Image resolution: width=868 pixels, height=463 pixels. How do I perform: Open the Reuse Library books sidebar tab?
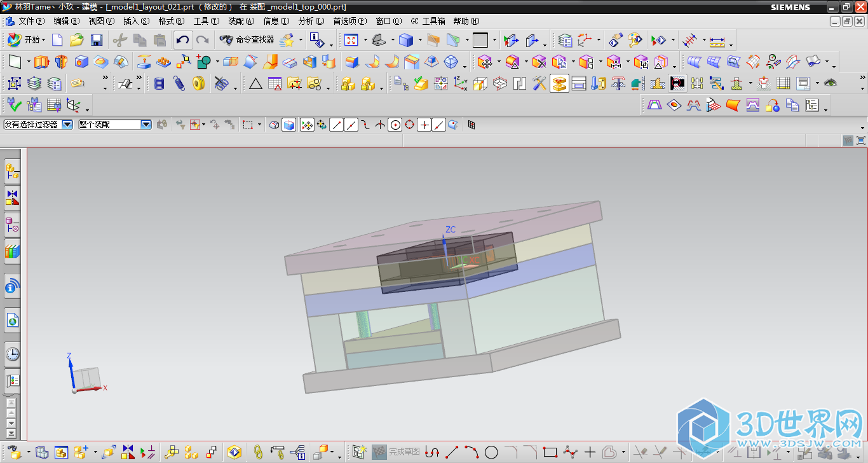click(13, 252)
